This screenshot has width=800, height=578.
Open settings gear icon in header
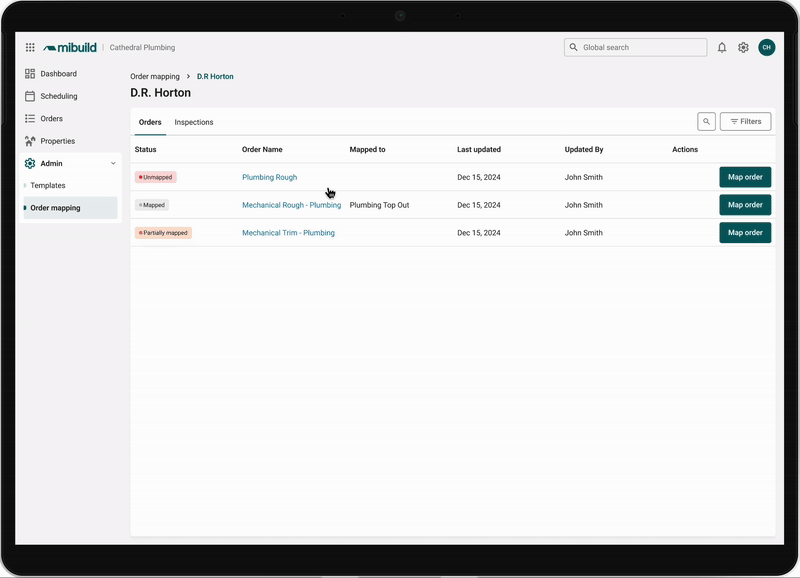743,47
